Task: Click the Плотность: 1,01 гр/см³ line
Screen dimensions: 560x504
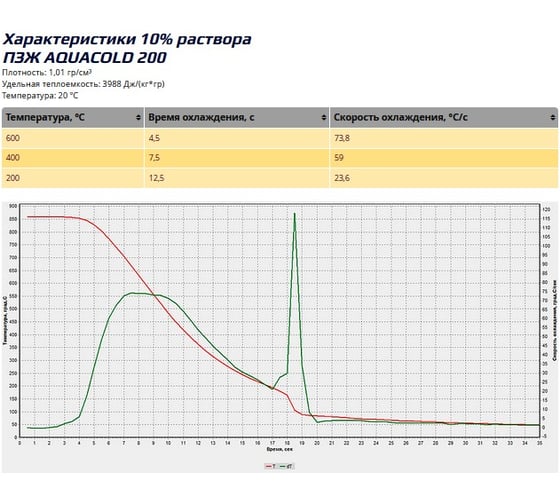Action: click(47, 73)
